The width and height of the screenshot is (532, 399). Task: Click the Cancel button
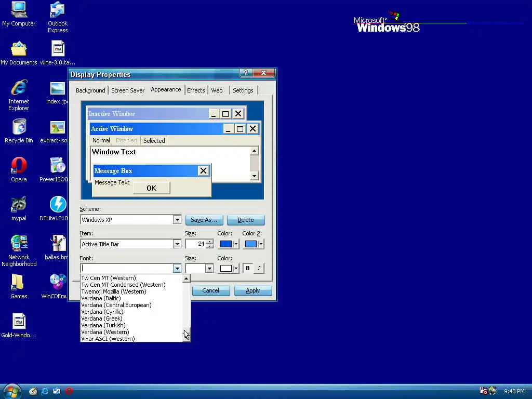[211, 290]
